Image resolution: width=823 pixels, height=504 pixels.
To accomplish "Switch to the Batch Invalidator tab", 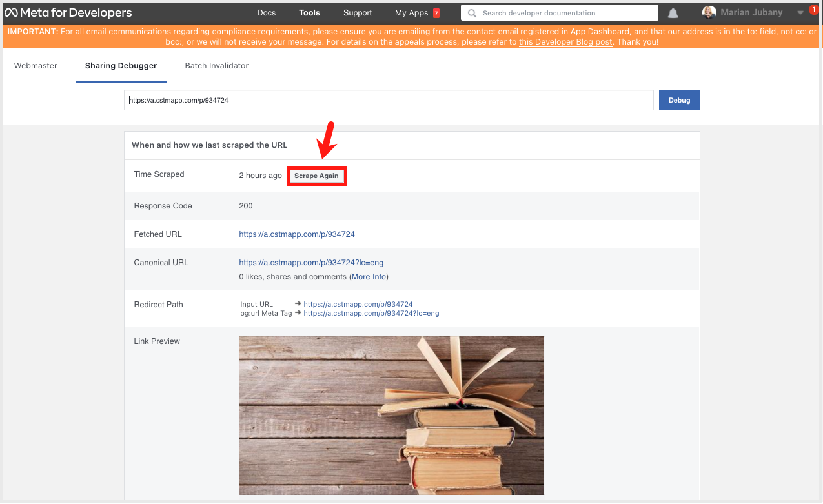I will click(x=216, y=66).
